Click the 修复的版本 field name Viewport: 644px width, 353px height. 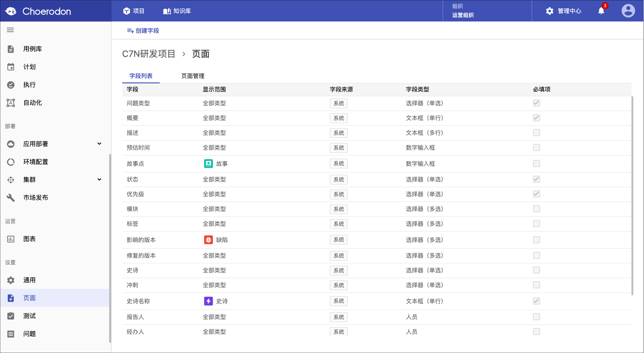pos(141,256)
